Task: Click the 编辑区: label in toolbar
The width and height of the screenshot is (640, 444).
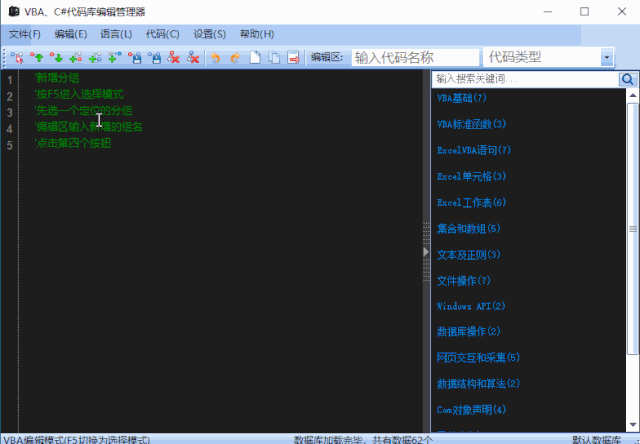Action: [327, 58]
